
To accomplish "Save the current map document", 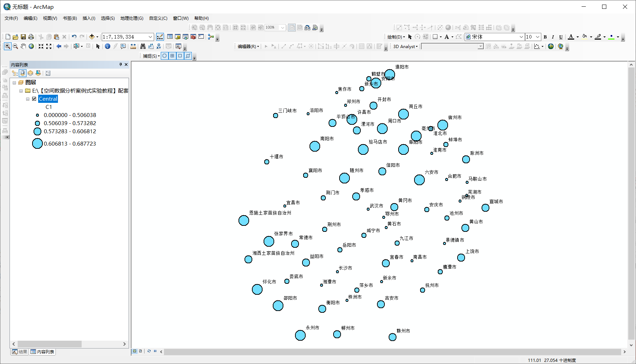I will click(23, 37).
